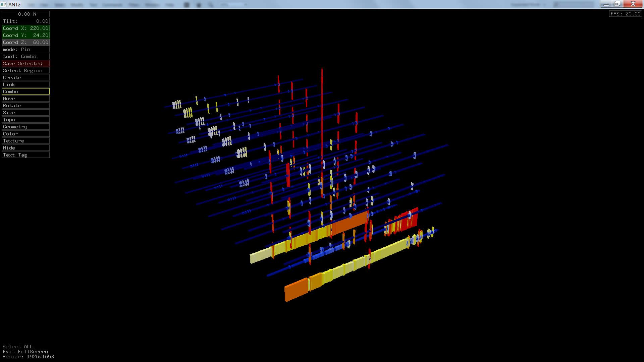Toggle the Hide tool
Screen dimensions: 644x362
25,148
